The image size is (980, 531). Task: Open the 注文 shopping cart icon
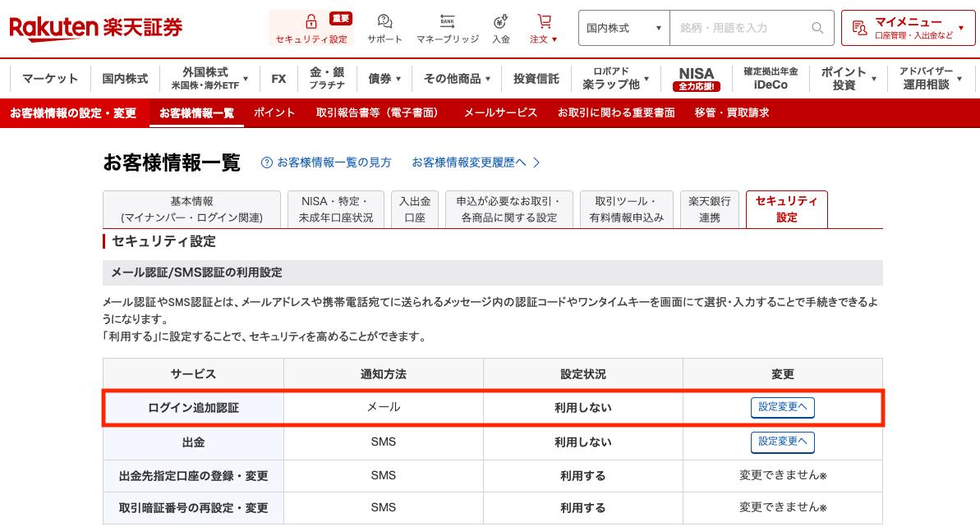click(x=544, y=22)
